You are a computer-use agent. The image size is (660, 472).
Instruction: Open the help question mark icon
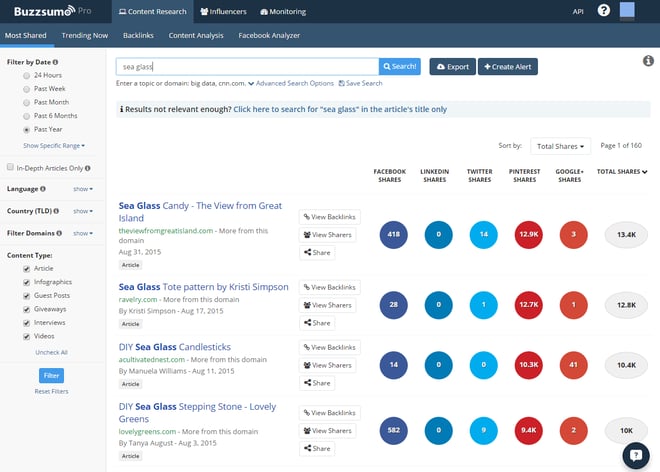pyautogui.click(x=604, y=11)
